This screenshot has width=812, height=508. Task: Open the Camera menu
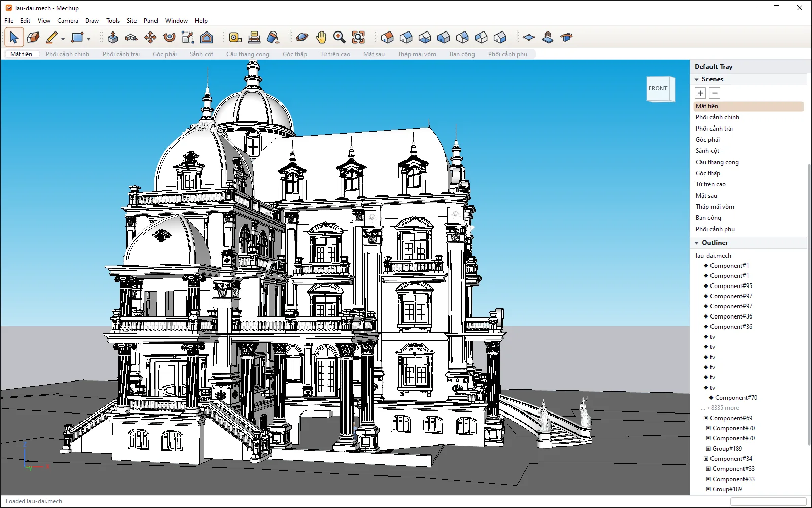[x=67, y=21]
